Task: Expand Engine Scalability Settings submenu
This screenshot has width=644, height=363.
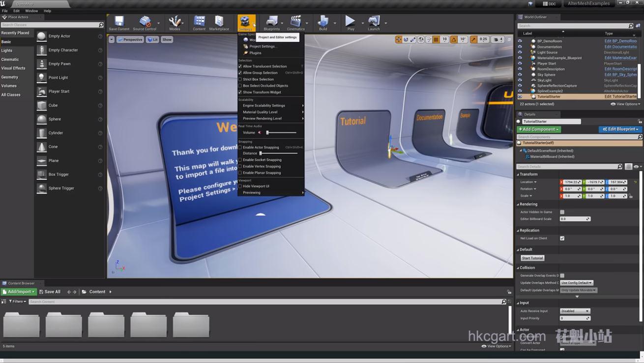Action: (x=271, y=105)
